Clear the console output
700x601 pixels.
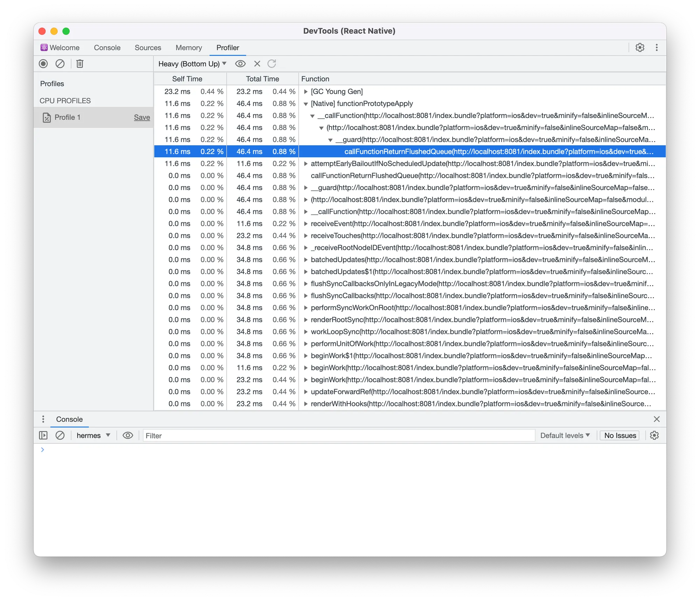[60, 435]
